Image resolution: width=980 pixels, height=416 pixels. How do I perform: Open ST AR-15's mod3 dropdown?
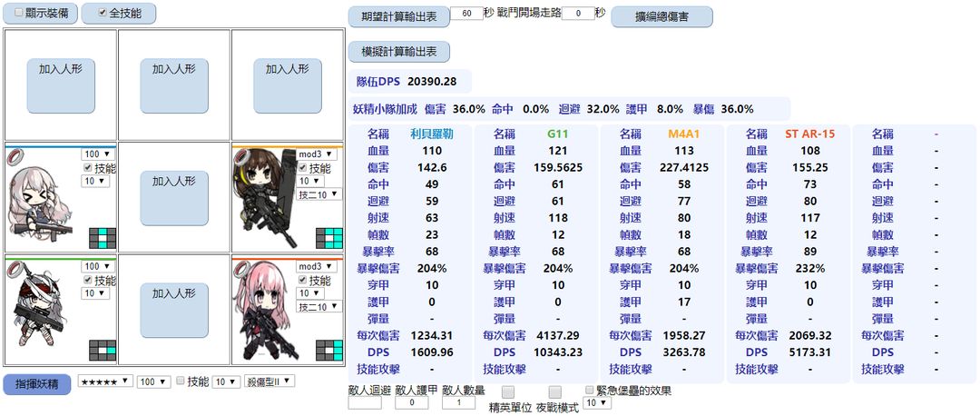coord(317,266)
